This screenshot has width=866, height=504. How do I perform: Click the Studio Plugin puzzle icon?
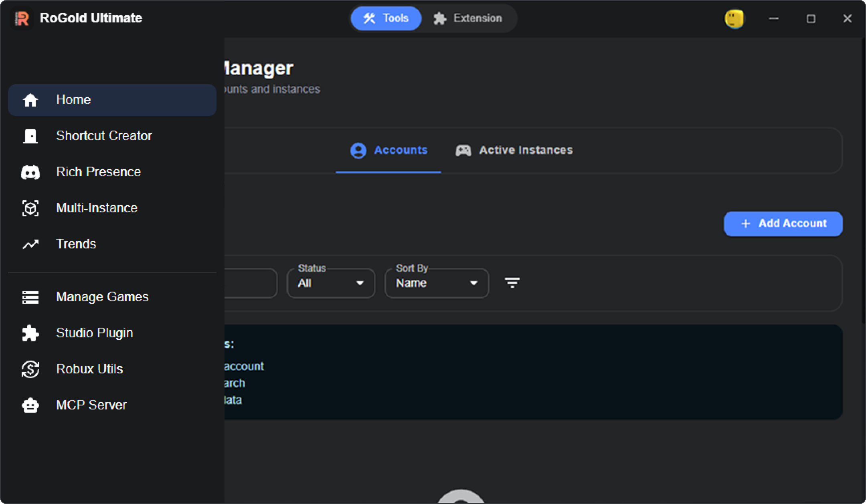(30, 333)
